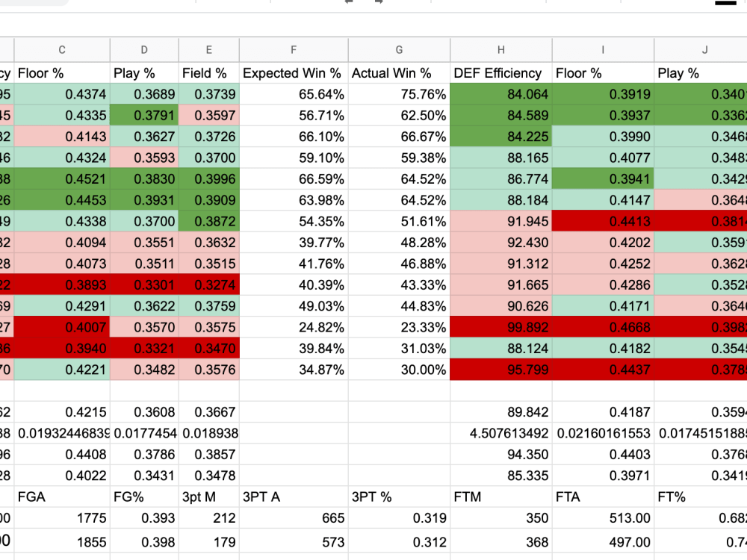Viewport: 747px width, 560px height.
Task: Click the cell showing 66.67%
Action: (x=399, y=136)
